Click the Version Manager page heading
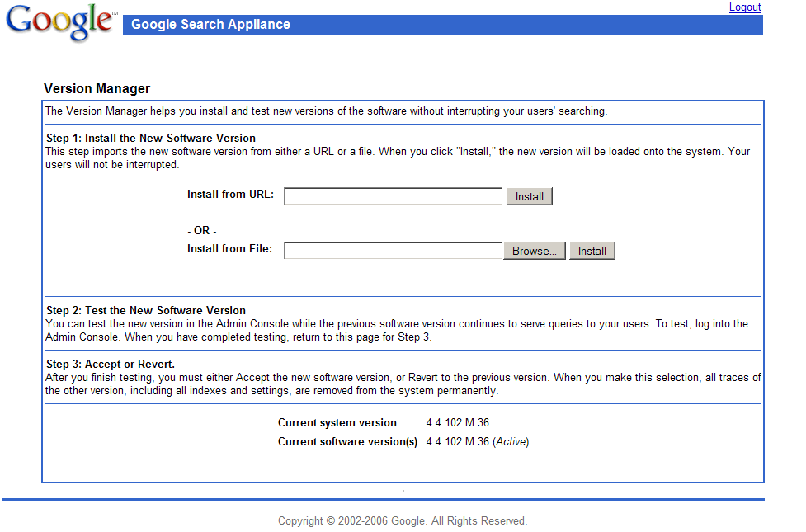Viewport: 806px width, 532px height. click(x=97, y=88)
